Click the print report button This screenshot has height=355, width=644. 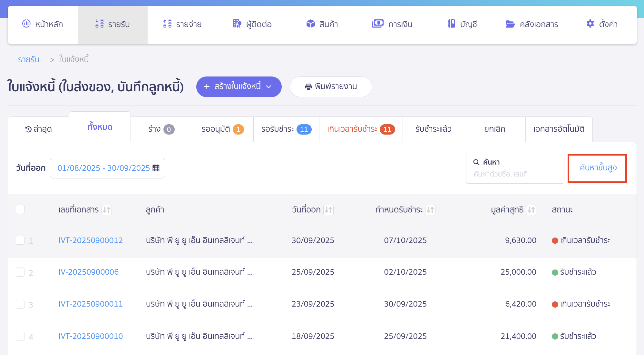[331, 86]
